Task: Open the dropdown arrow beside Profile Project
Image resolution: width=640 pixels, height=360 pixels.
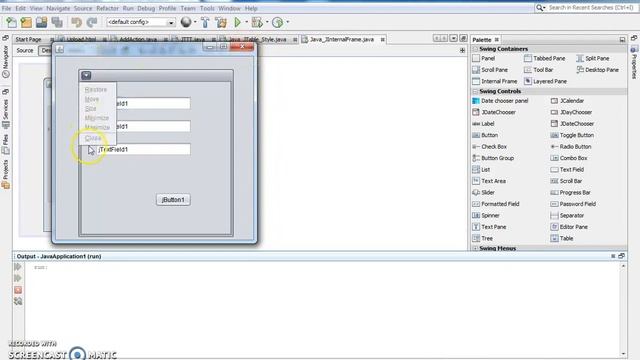Action: pos(288,22)
